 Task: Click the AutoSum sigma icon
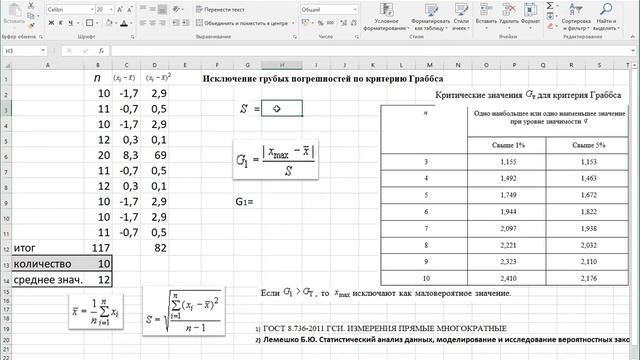[x=550, y=6]
